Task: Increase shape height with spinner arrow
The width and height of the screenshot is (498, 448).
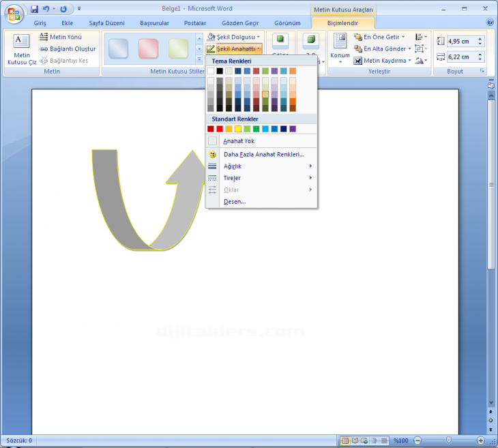Action: (x=480, y=39)
